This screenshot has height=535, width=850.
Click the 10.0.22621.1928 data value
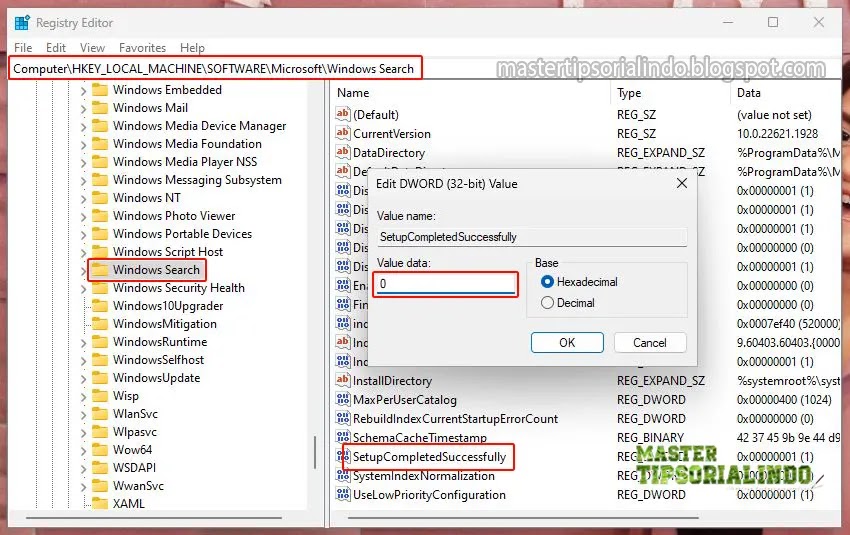tap(777, 133)
